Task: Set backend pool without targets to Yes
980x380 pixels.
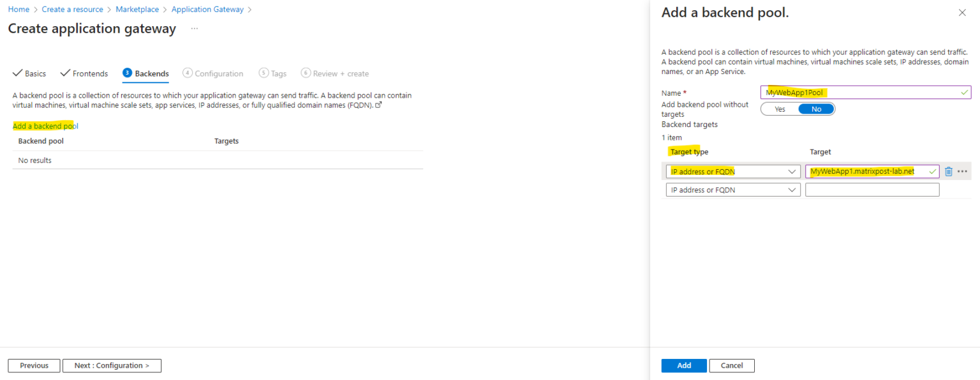Action: [x=780, y=109]
